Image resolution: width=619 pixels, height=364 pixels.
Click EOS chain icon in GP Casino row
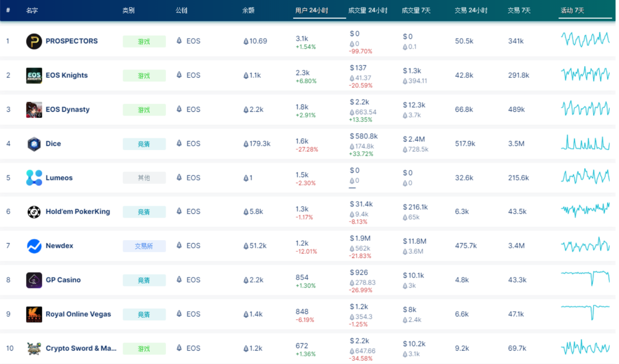point(179,279)
